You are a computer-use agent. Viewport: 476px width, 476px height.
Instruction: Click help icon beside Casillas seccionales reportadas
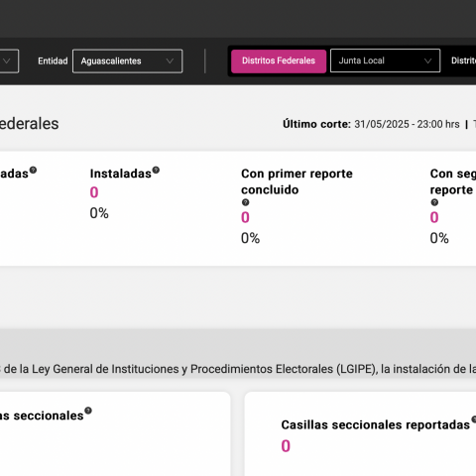(474, 419)
